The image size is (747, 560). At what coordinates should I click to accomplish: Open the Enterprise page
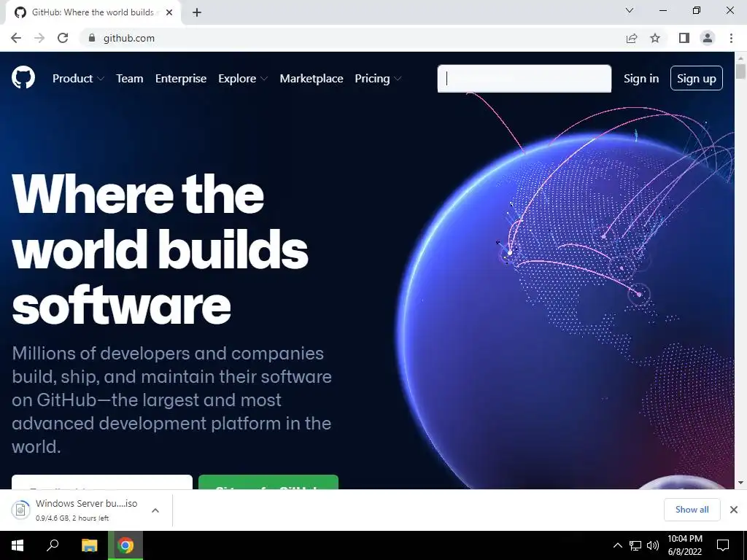click(181, 79)
